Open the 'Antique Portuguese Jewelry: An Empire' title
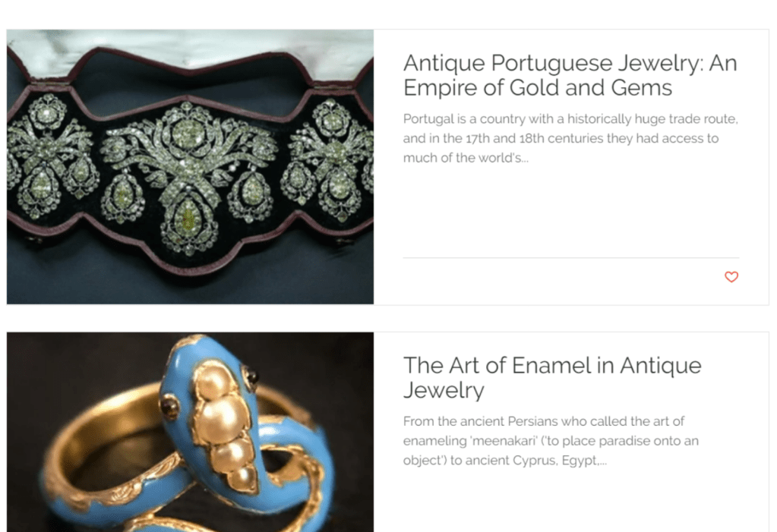This screenshot has width=777, height=532. point(570,75)
